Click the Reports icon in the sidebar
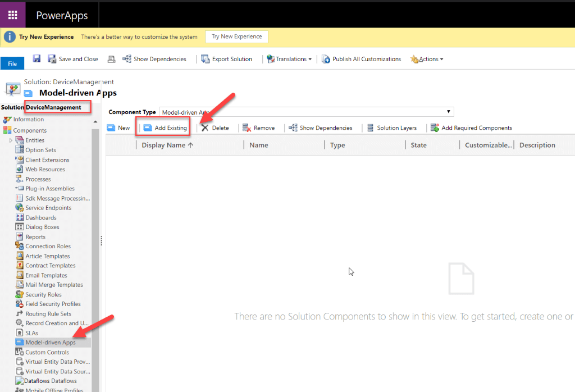 click(20, 236)
